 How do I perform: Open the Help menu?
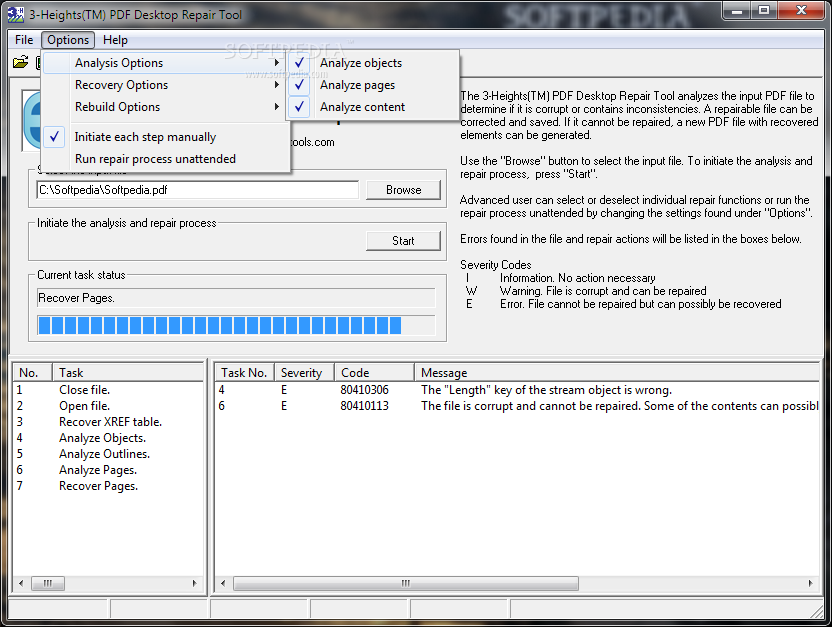[x=115, y=40]
